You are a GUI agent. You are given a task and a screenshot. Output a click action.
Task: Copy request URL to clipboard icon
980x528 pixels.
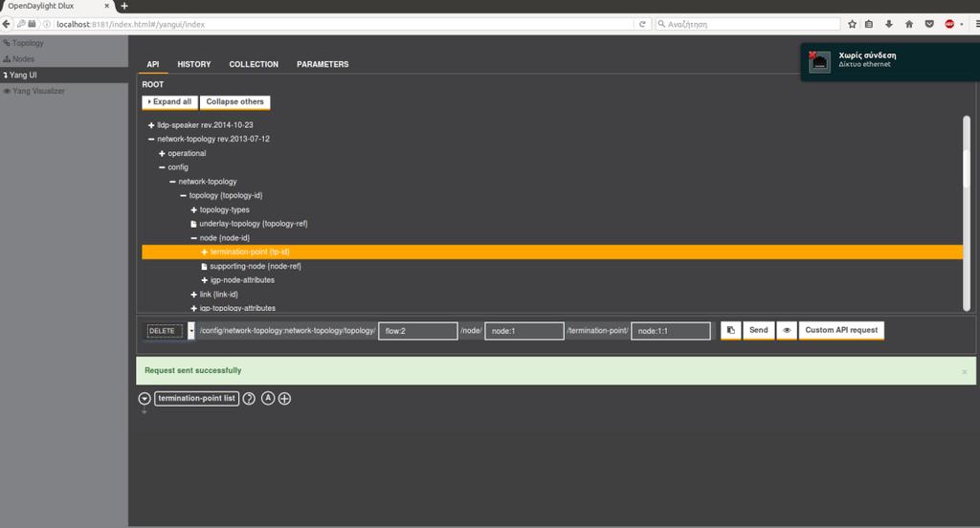(x=730, y=330)
